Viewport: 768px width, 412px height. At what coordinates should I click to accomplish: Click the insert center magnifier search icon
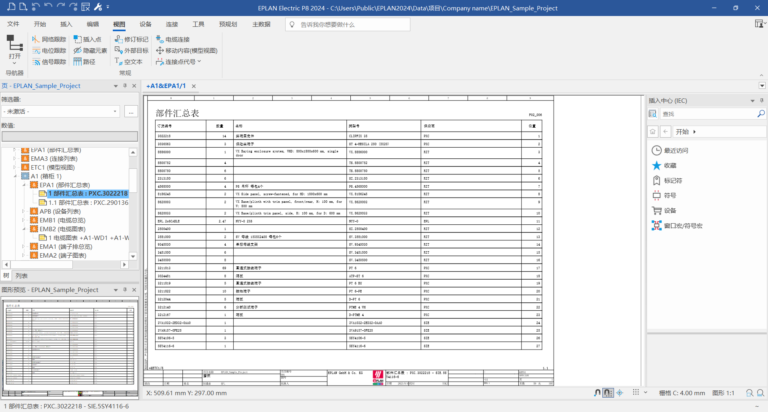[761, 114]
